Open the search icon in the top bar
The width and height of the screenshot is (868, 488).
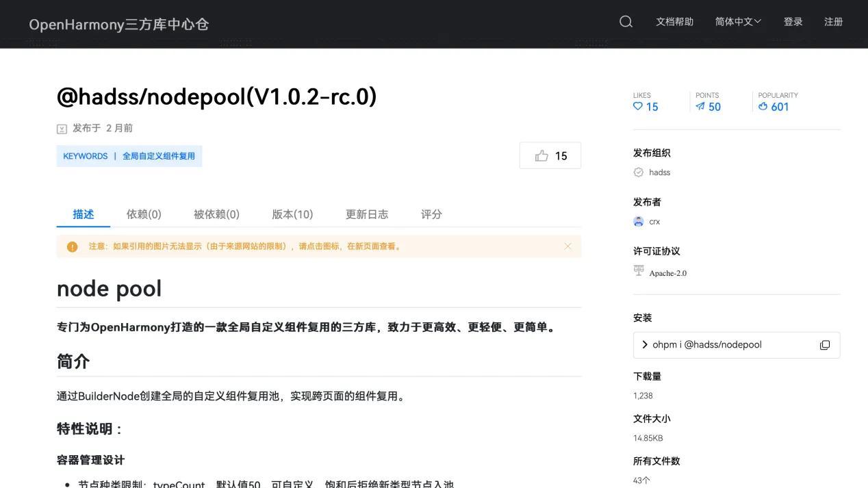(x=625, y=21)
